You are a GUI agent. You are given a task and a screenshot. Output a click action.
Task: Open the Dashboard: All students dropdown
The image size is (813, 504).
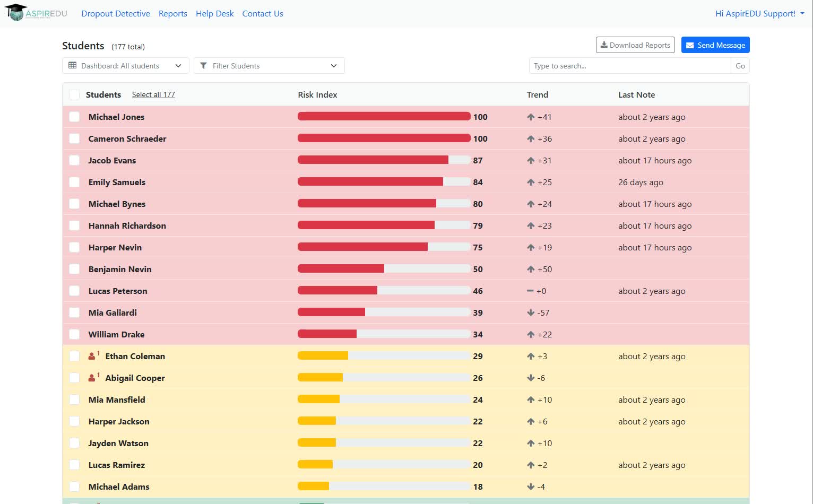coord(126,66)
